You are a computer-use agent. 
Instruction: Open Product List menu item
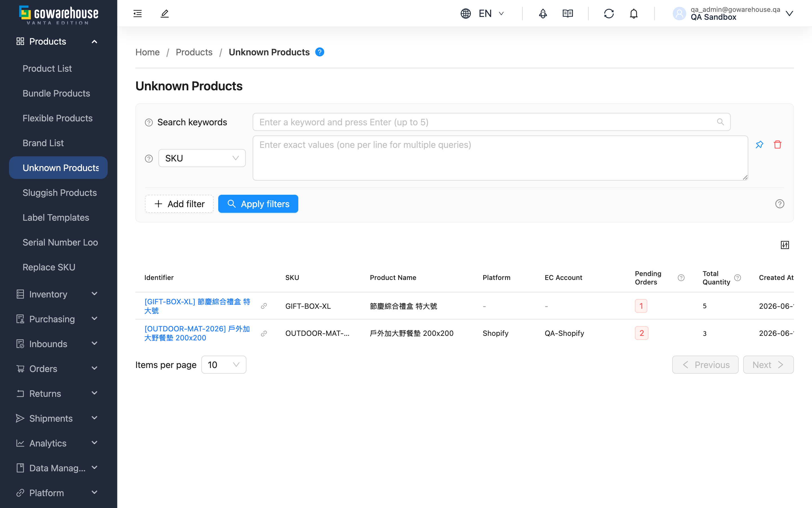pos(58,69)
